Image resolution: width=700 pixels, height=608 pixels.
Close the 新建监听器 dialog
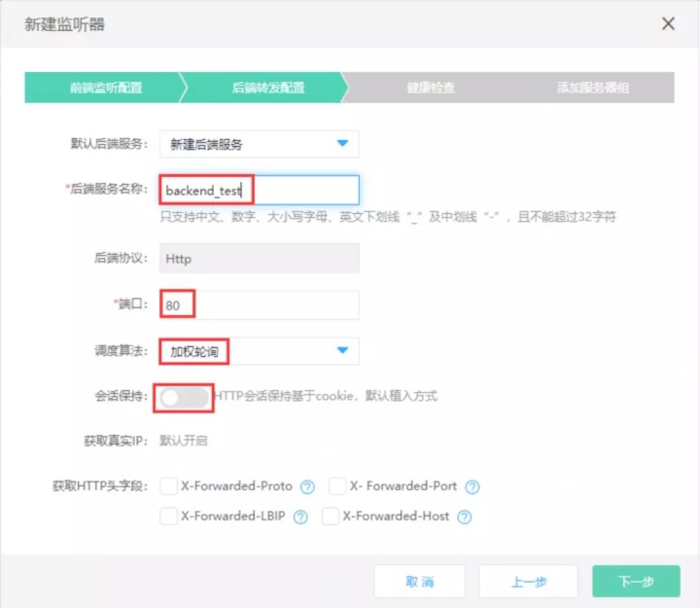coord(668,23)
